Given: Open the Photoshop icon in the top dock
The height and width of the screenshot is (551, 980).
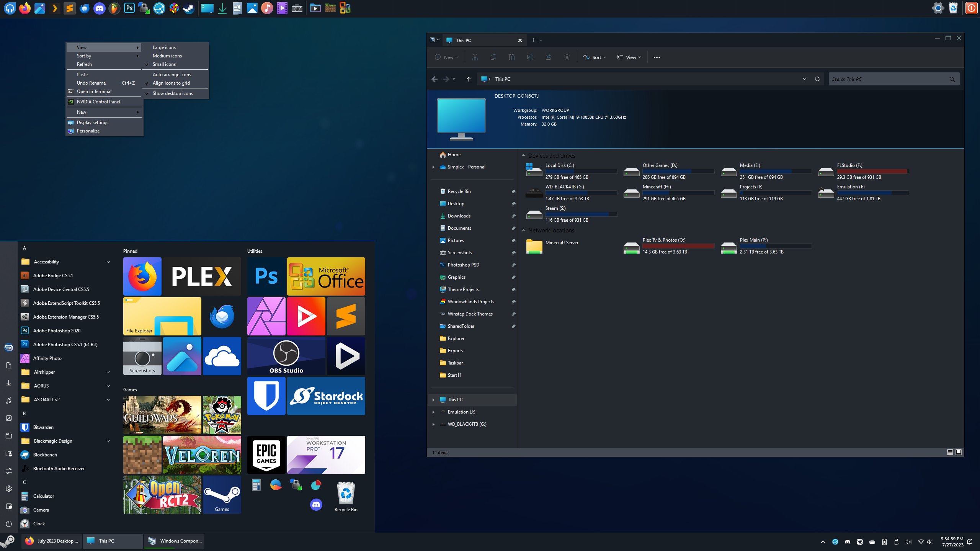Looking at the screenshot, I should tap(129, 8).
